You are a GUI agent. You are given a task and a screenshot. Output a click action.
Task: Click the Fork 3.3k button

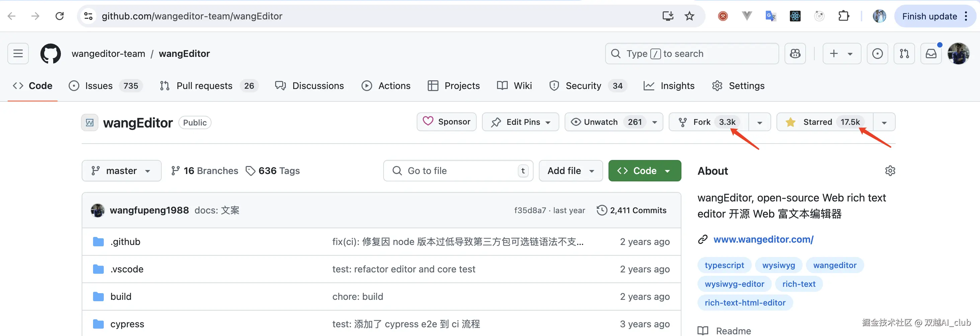tap(709, 122)
